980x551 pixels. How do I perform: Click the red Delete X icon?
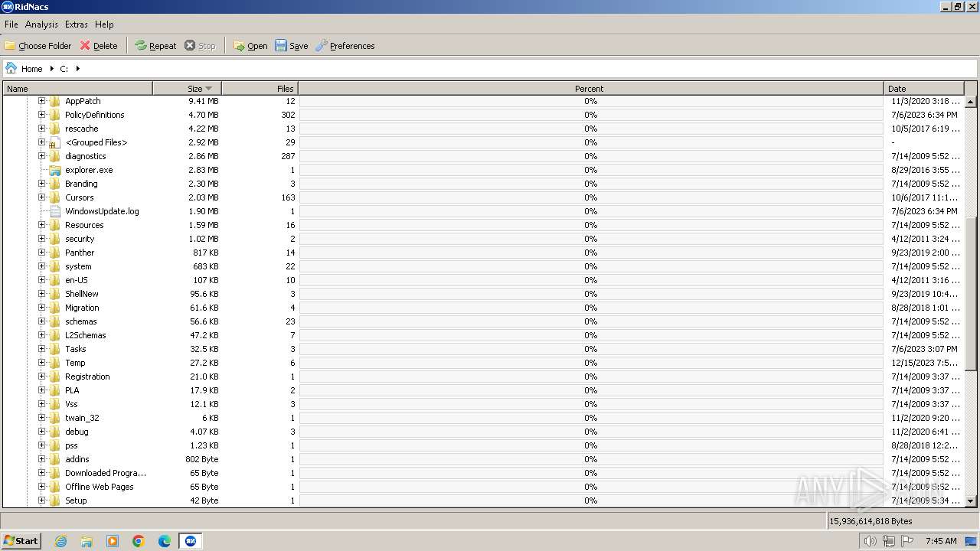[85, 46]
